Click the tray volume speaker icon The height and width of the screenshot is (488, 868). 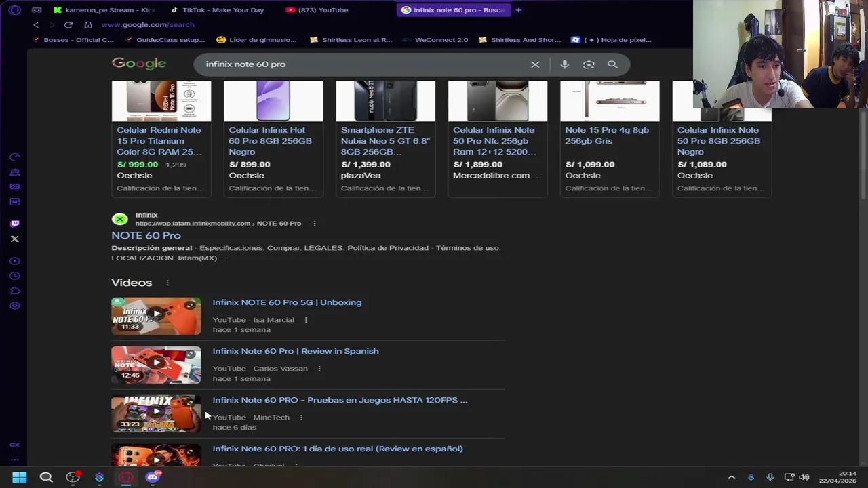[804, 477]
